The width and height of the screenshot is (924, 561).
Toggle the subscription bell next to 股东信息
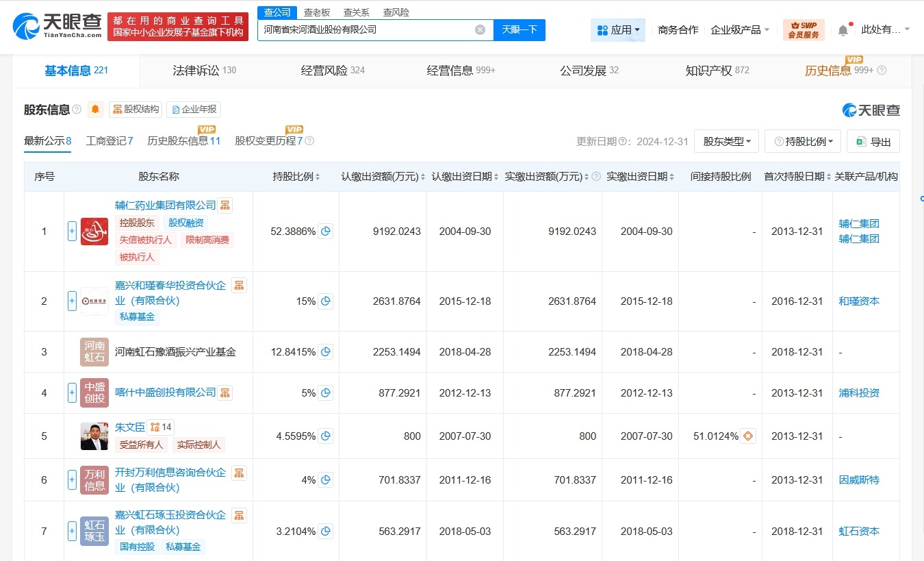[x=96, y=109]
